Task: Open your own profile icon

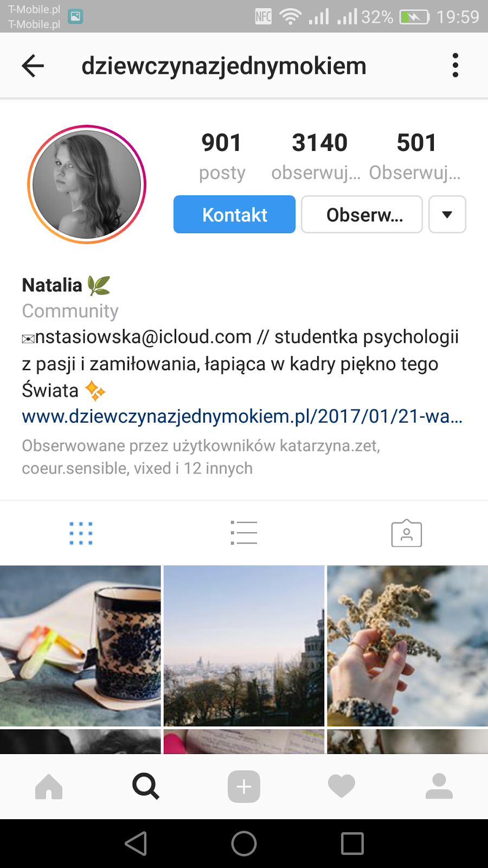Action: click(439, 787)
